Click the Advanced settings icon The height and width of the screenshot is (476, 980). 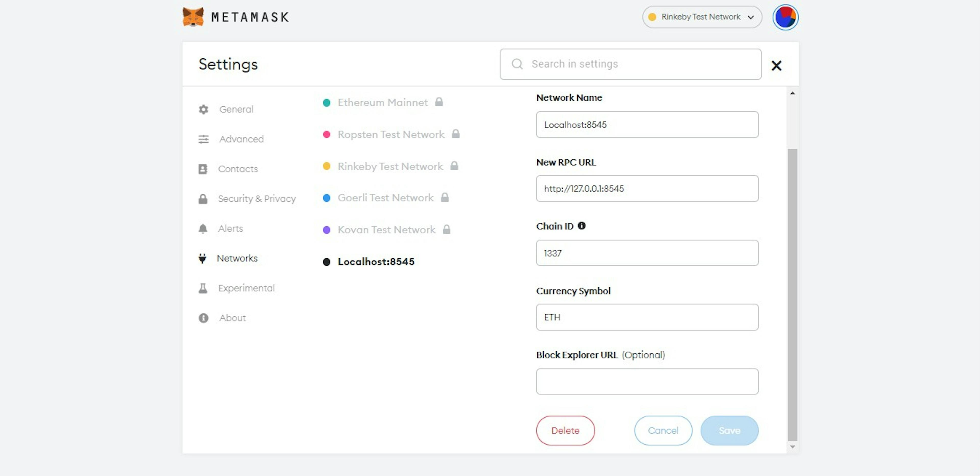[203, 139]
